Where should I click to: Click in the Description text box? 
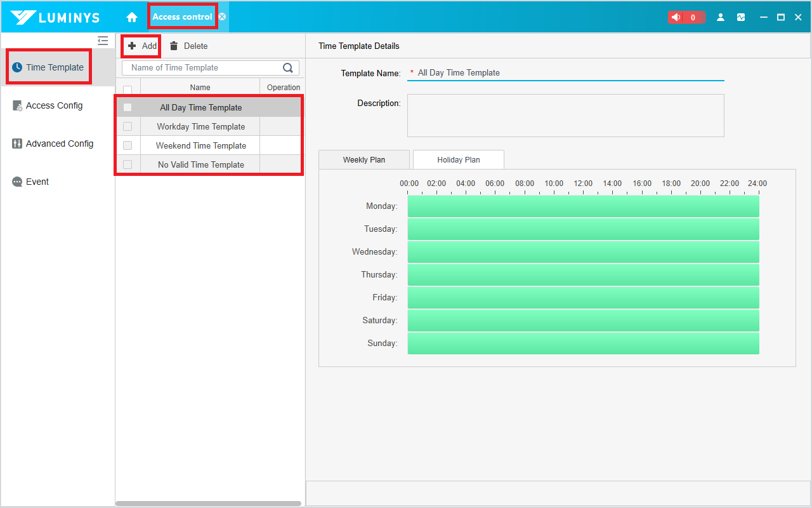[565, 116]
